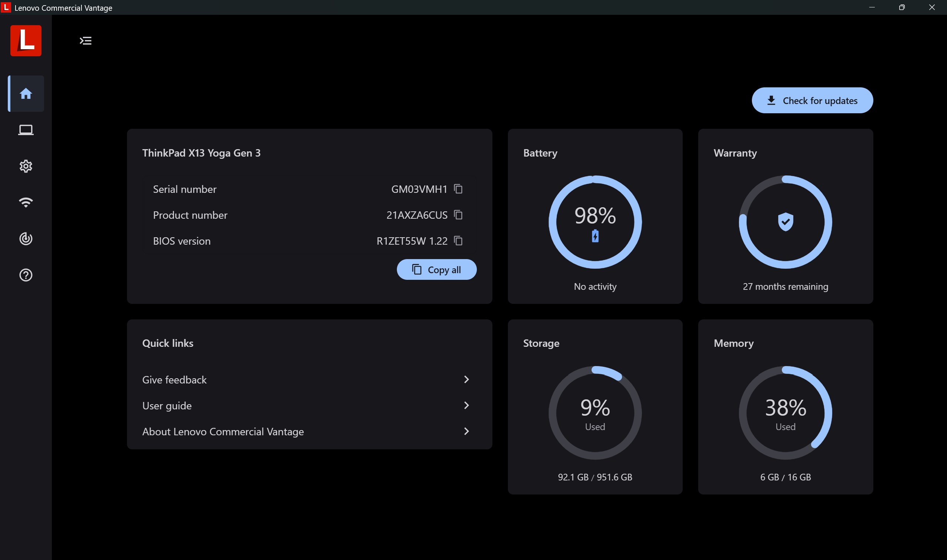Click the Copy all button
This screenshot has width=947, height=560.
click(436, 269)
